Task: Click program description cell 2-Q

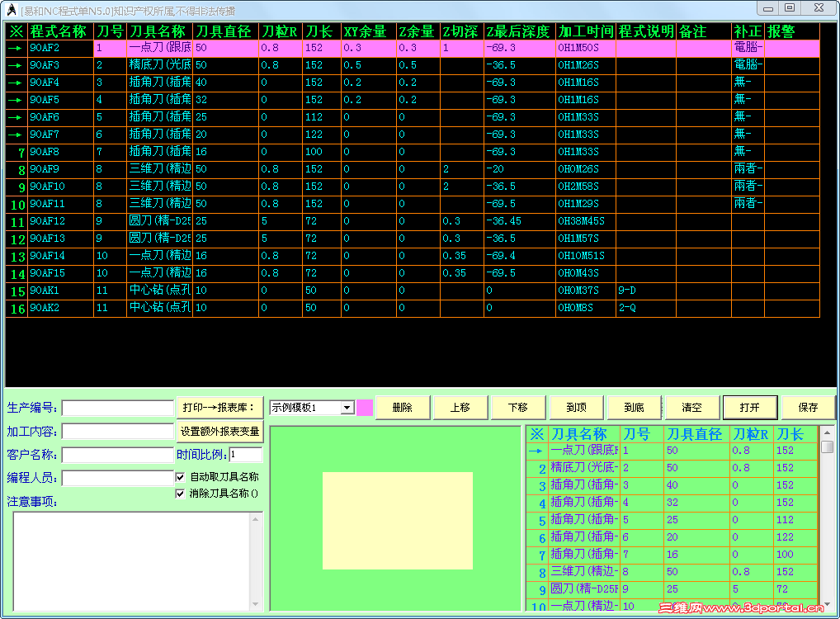Action: pos(646,308)
